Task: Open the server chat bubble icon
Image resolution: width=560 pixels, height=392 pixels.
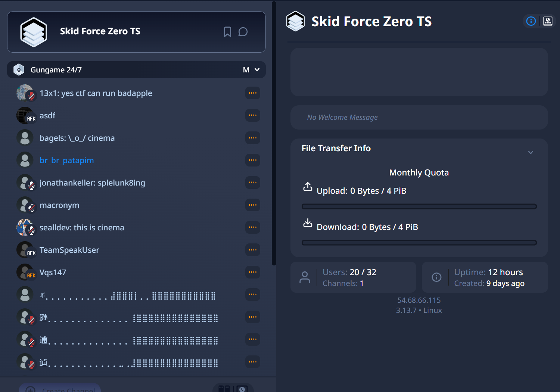Action: point(243,32)
